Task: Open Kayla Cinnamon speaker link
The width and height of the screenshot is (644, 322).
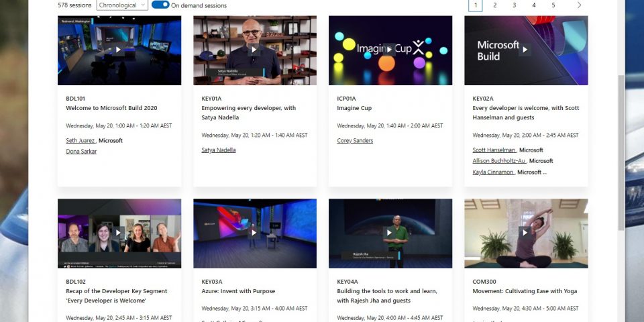Action: [493, 172]
